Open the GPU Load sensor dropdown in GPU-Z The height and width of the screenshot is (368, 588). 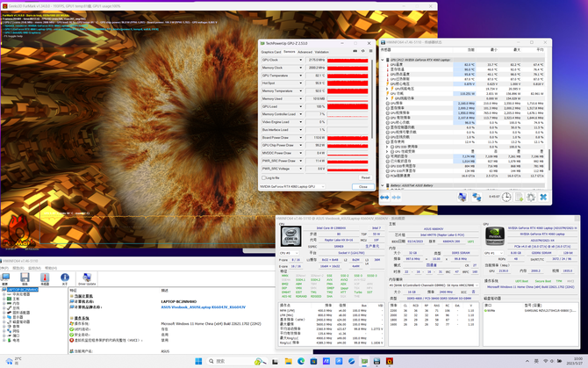tap(300, 106)
